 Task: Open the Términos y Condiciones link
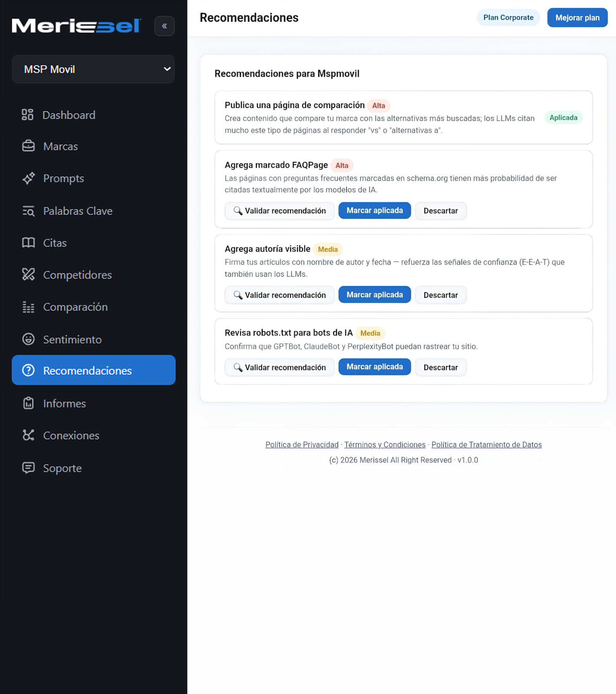click(x=385, y=445)
